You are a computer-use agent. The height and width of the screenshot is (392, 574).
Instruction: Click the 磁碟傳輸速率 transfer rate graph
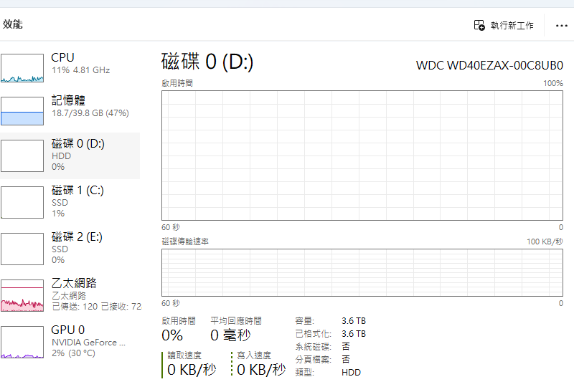(362, 272)
